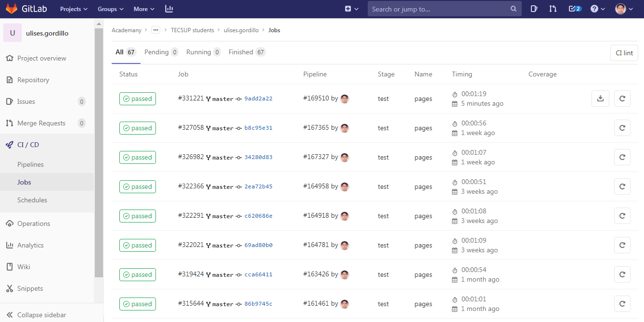Download artifacts for job #331221

coord(600,99)
